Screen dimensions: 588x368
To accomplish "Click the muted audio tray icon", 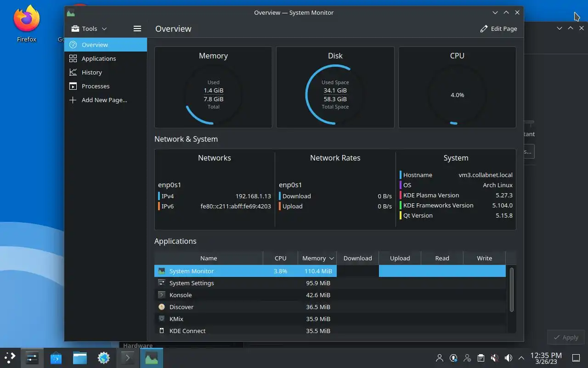I will [x=495, y=357].
